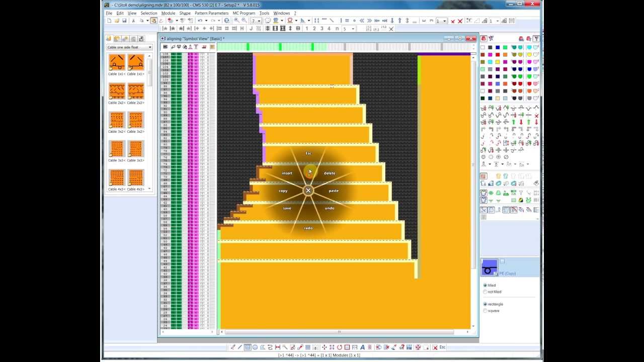The height and width of the screenshot is (362, 644).
Task: Open the Module menu
Action: (168, 13)
